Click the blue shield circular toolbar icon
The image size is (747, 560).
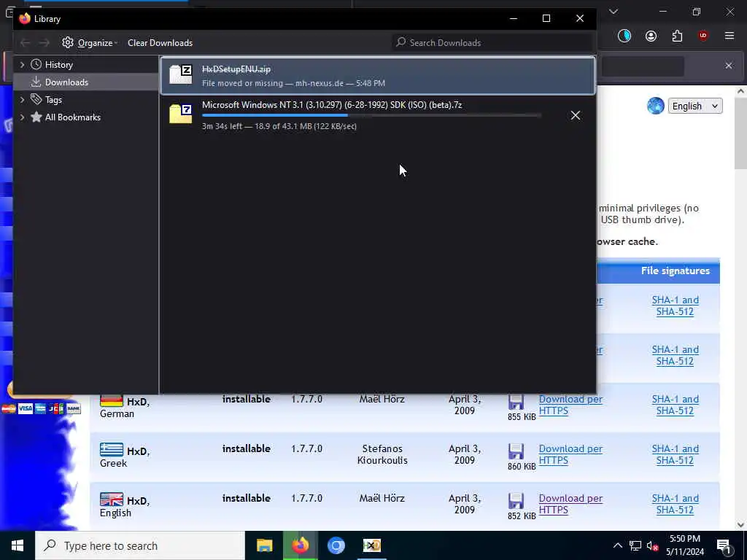coord(624,36)
